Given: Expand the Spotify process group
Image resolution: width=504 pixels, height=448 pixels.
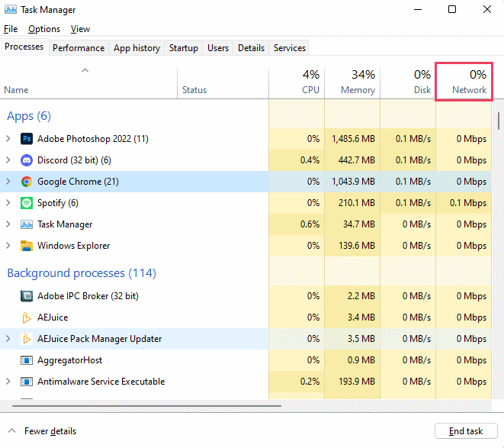Looking at the screenshot, I should coord(8,203).
